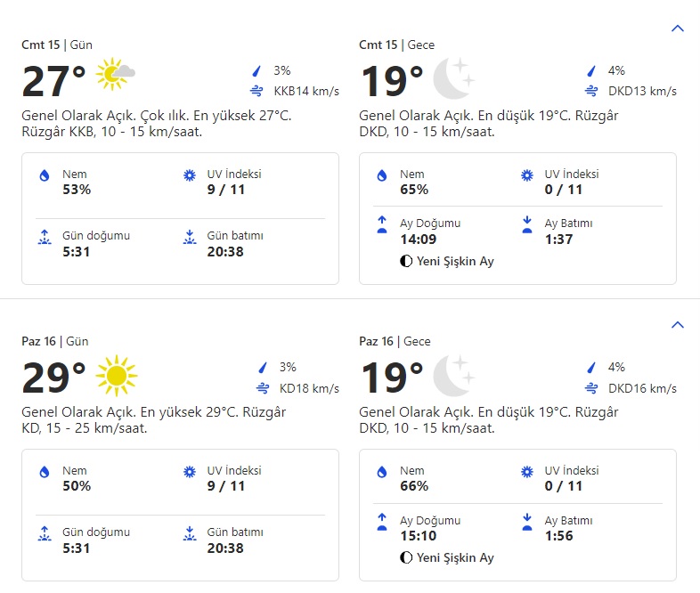Click the moonset icon next to 1:56

(x=526, y=521)
